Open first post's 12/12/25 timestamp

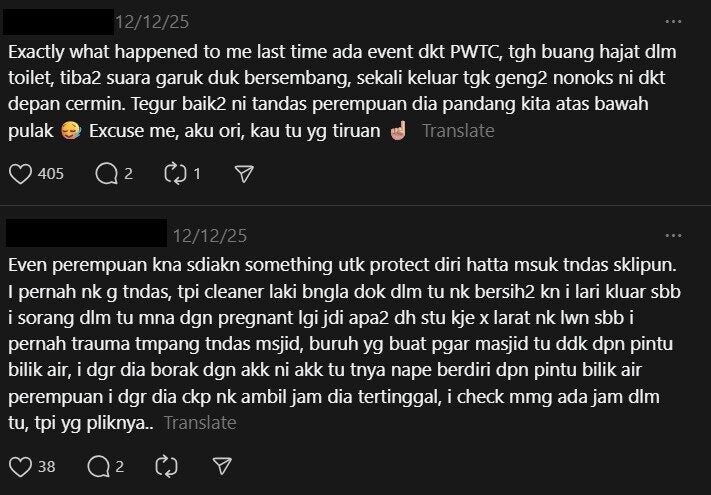coord(152,22)
